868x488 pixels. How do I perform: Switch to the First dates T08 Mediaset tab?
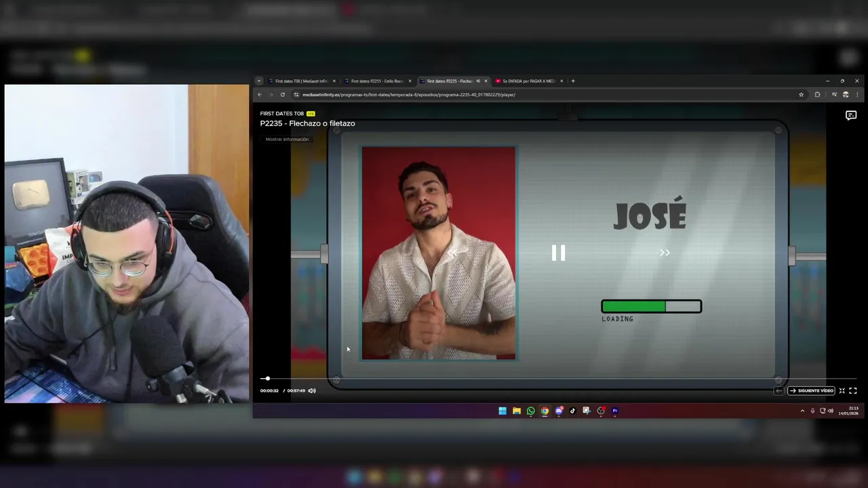click(x=301, y=81)
